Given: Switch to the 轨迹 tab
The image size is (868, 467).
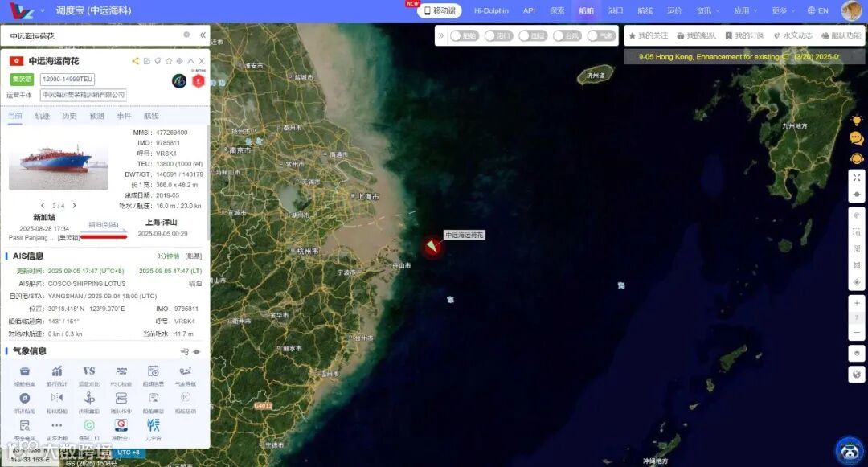Looking at the screenshot, I should point(42,116).
